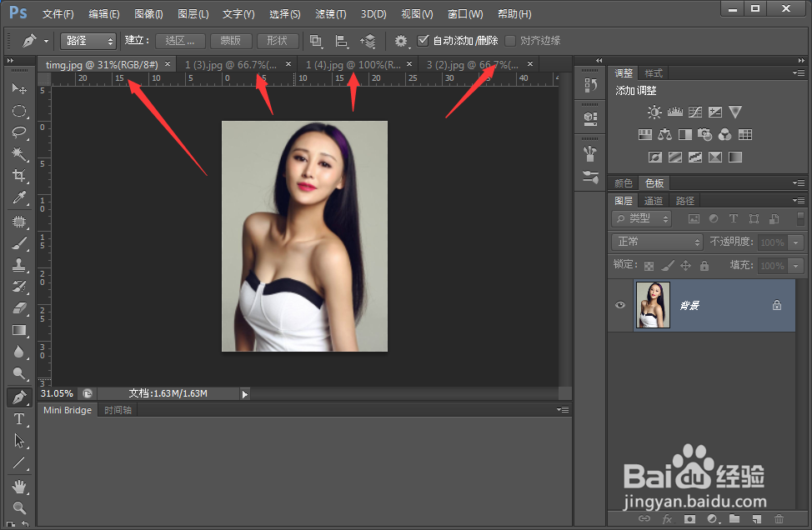Hide the Background layer eye
812x530 pixels.
tap(620, 305)
